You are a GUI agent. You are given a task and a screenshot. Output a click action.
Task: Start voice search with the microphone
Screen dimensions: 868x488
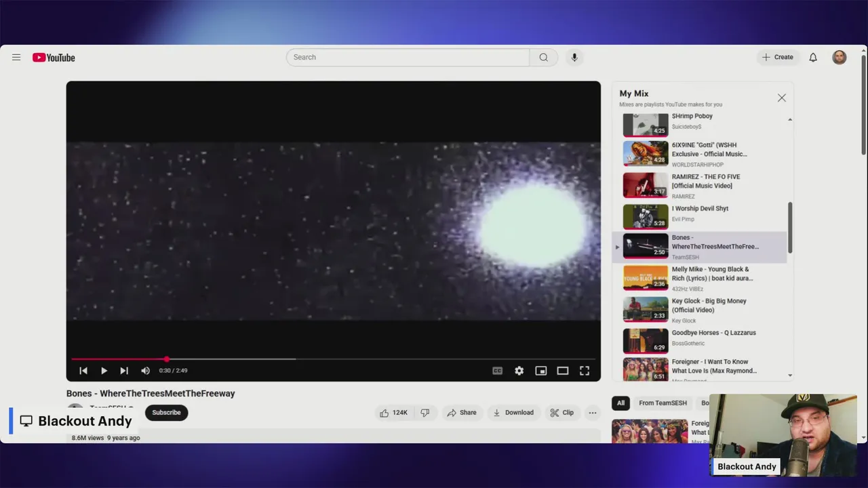click(x=574, y=58)
